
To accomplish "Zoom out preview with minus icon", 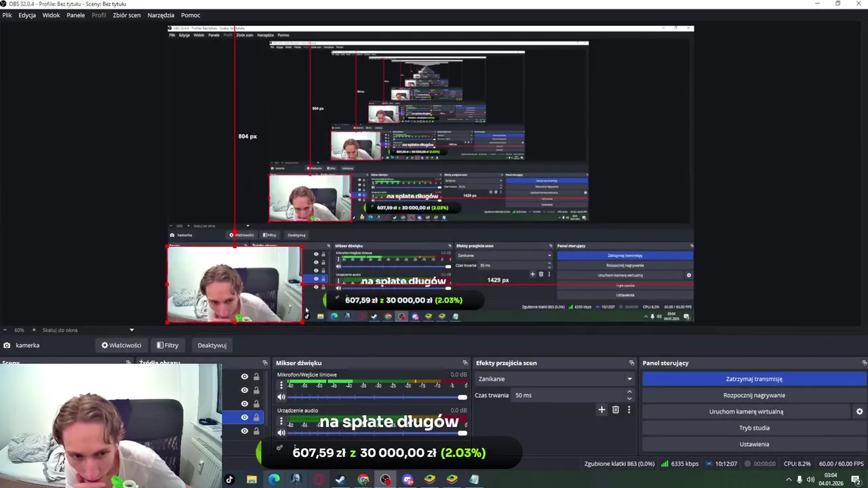I will (x=5, y=330).
